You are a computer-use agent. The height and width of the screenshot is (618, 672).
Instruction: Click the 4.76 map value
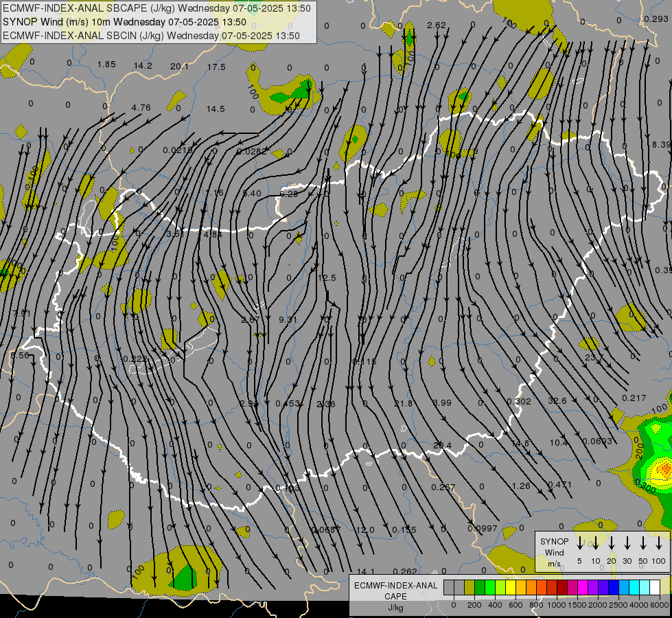point(141,107)
